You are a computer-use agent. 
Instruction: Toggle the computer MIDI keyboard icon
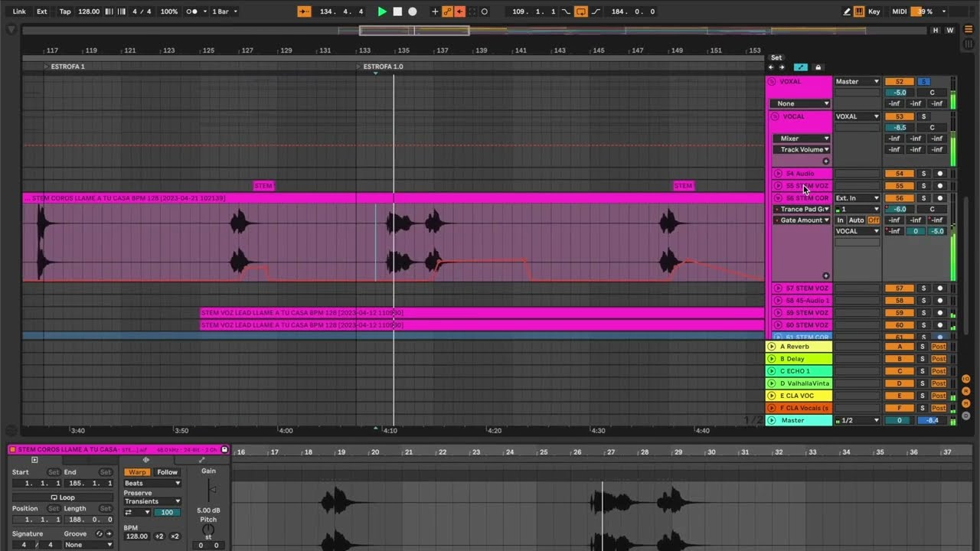[x=859, y=11]
